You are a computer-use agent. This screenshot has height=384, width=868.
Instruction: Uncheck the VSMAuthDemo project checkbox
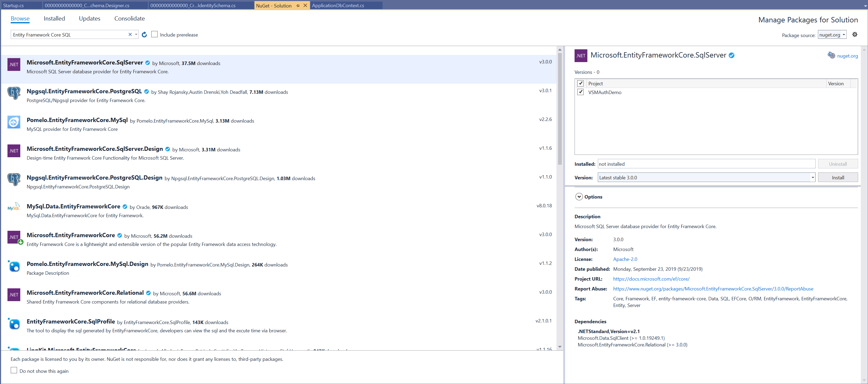(x=580, y=92)
